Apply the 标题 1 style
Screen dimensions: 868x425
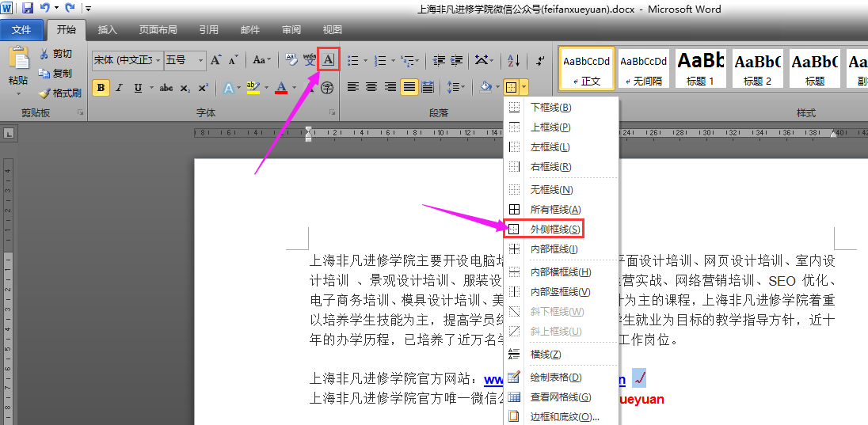tap(700, 69)
